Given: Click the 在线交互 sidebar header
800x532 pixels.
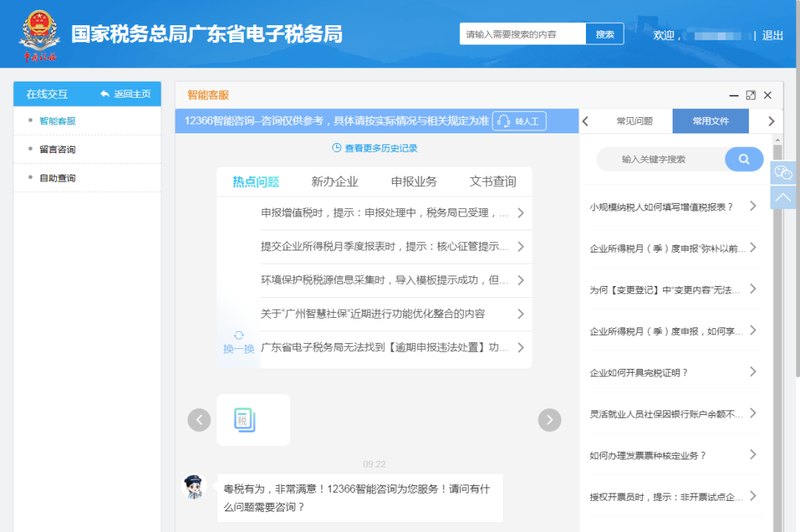Looking at the screenshot, I should [47, 94].
